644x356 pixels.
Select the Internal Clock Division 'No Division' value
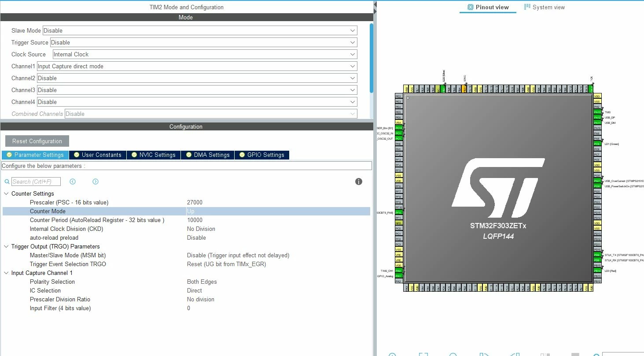pos(201,229)
